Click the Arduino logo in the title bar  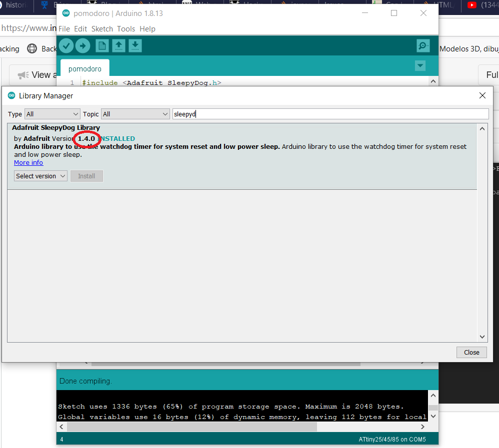[x=66, y=13]
